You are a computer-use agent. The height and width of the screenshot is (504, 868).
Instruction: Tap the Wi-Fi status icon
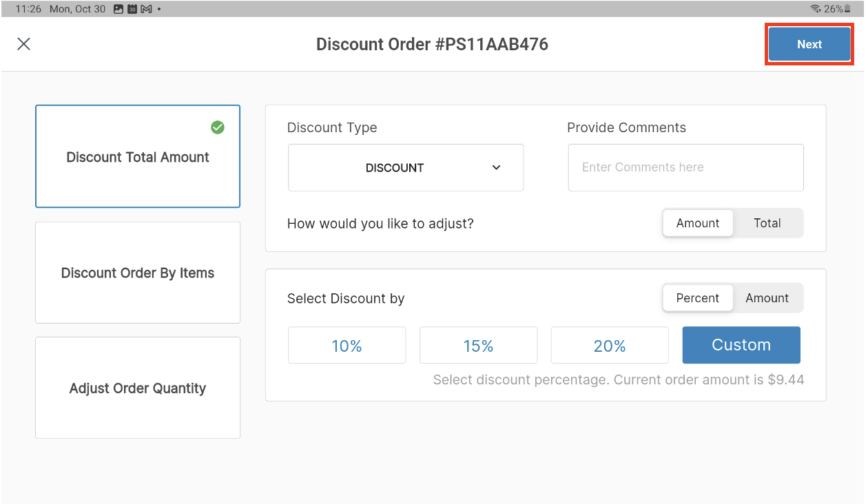click(816, 9)
